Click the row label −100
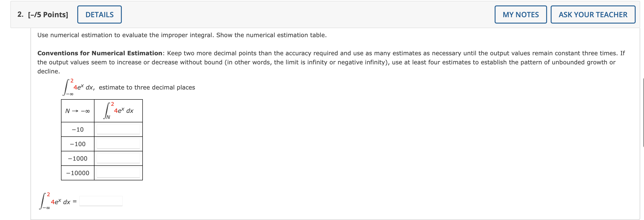Image resolution: width=644 pixels, height=220 pixels. (x=78, y=144)
